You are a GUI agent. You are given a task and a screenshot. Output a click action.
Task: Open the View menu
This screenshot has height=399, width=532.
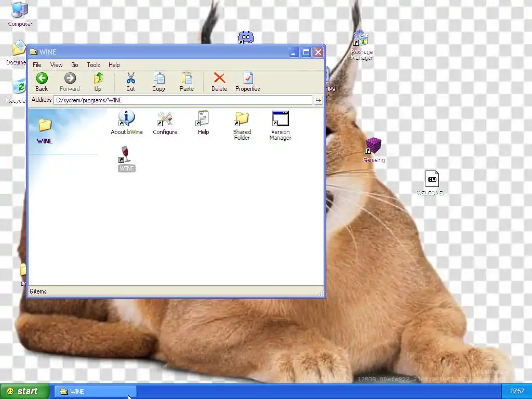click(56, 65)
